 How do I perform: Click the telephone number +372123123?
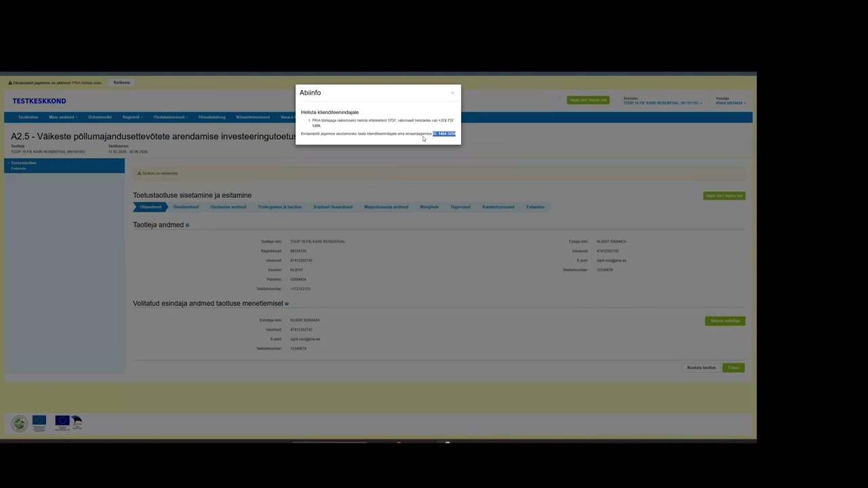point(300,289)
